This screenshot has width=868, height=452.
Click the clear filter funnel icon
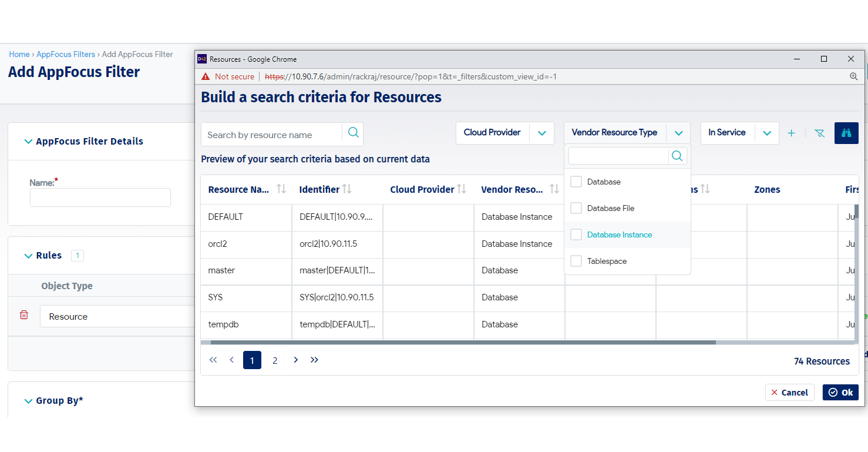[x=819, y=133]
